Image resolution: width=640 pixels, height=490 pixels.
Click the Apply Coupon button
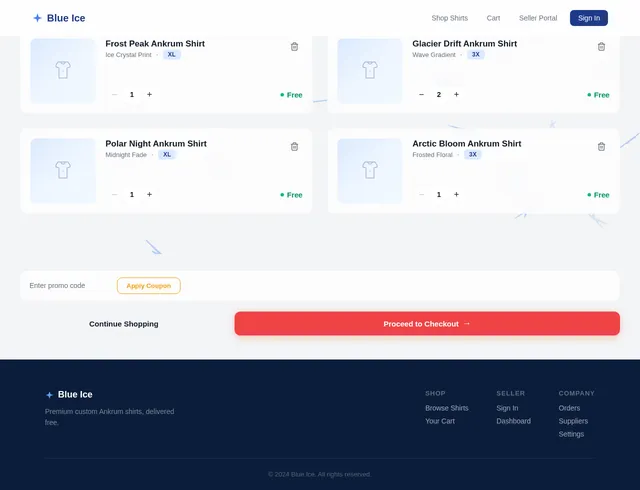coord(149,285)
